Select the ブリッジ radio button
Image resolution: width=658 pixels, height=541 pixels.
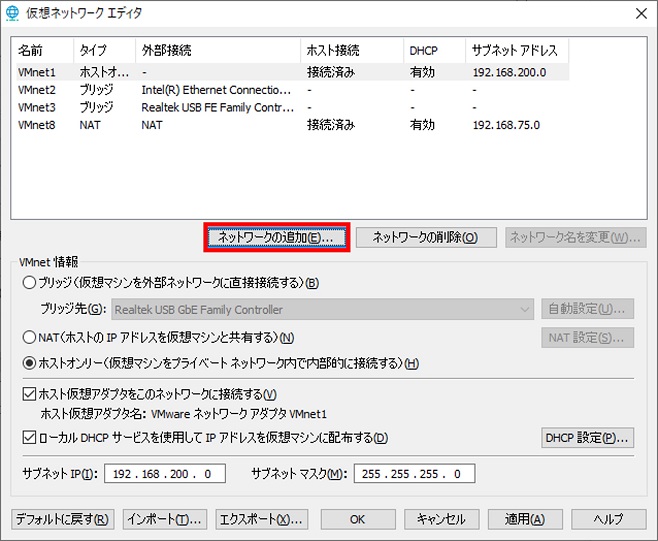click(x=29, y=283)
